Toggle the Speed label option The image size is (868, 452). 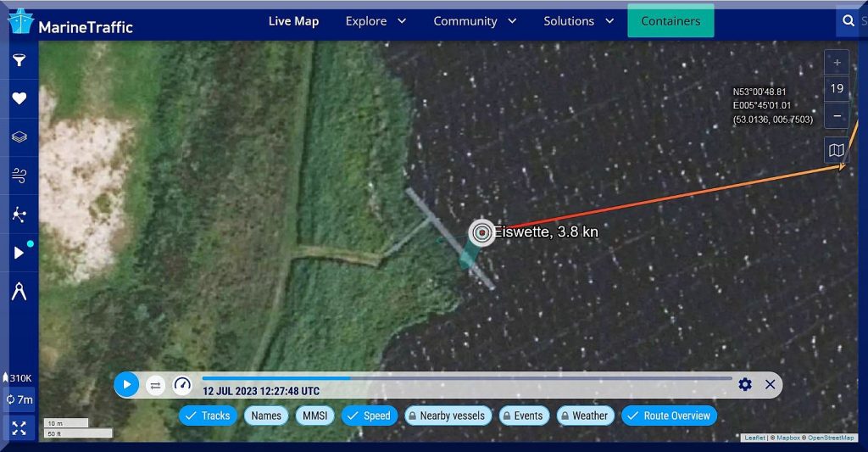pos(367,416)
